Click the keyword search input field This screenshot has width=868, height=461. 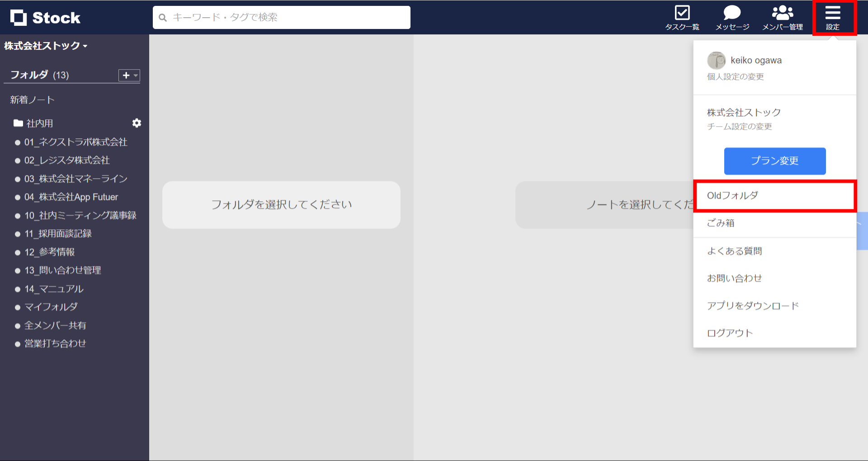point(281,17)
